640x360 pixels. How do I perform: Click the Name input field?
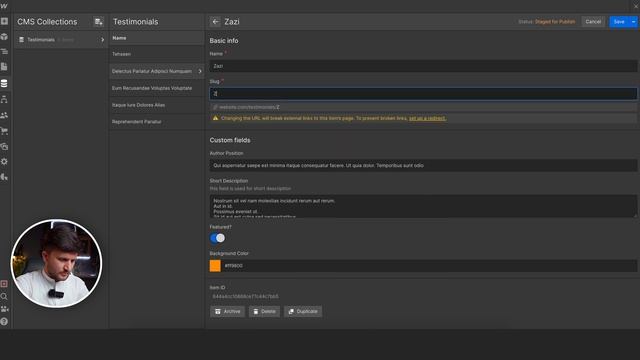click(423, 66)
